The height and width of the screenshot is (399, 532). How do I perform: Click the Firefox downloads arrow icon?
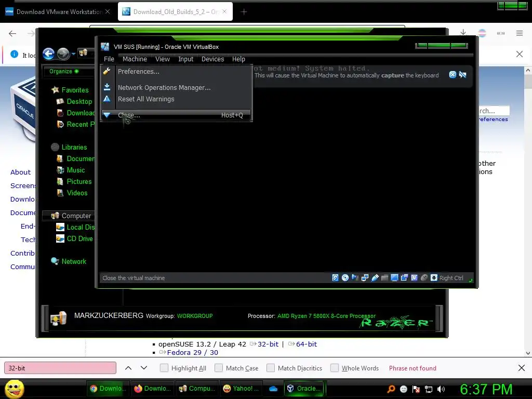point(463,33)
